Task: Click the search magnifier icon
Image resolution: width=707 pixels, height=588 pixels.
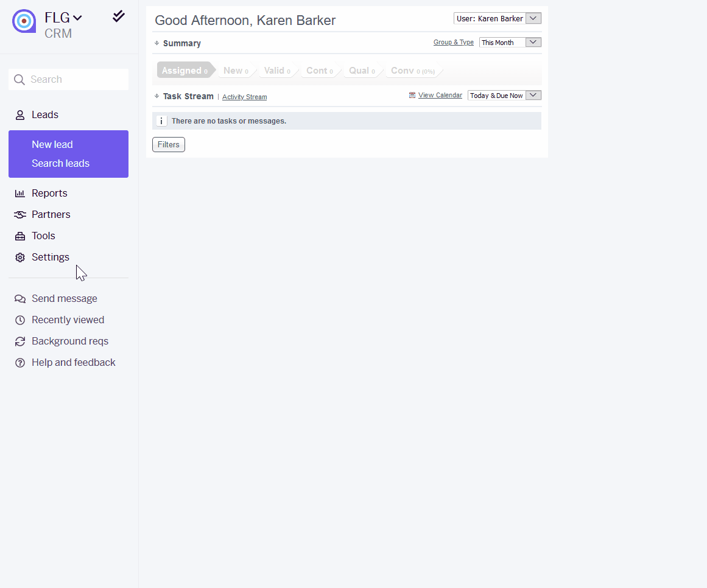Action: tap(19, 80)
